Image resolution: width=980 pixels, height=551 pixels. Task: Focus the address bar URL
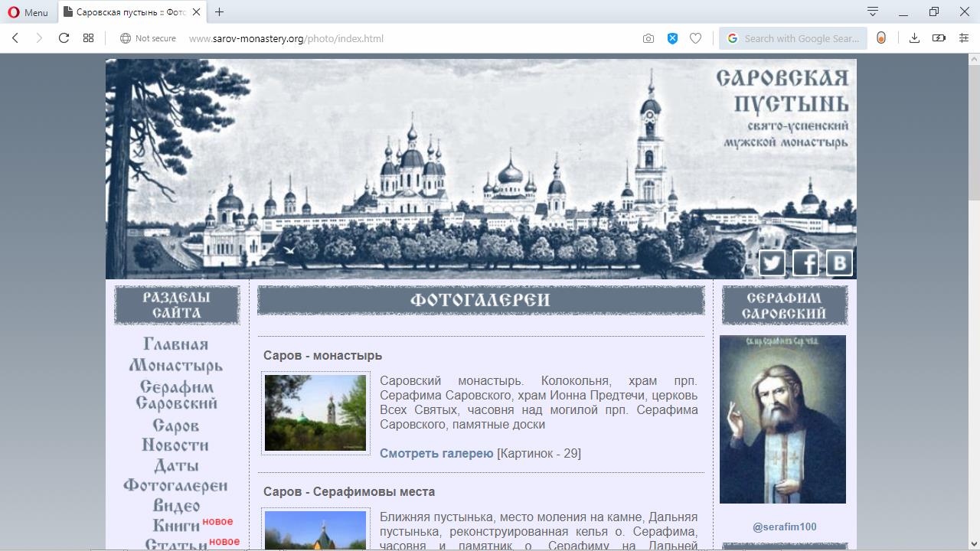[286, 38]
